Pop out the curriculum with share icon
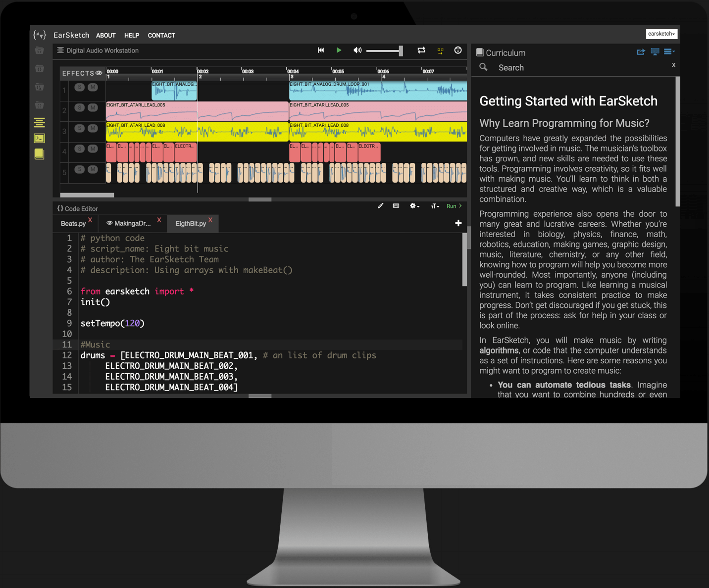 click(x=641, y=52)
